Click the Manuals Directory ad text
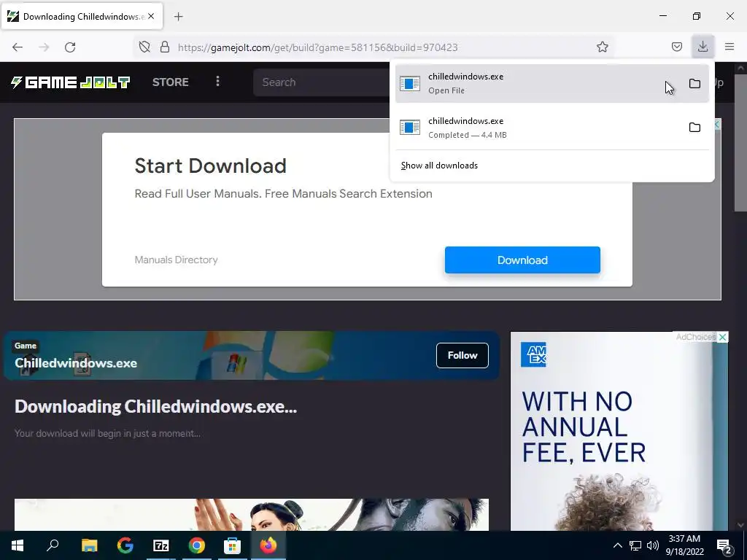747x560 pixels. (x=177, y=260)
